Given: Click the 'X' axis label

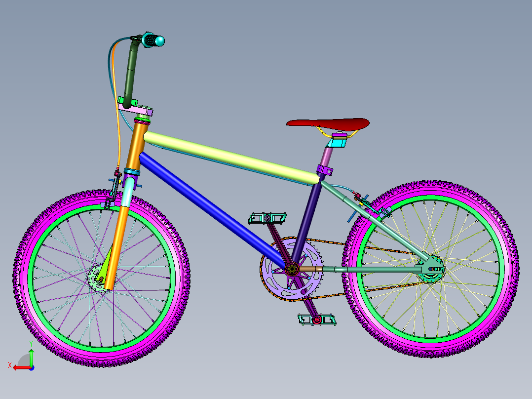Looking at the screenshot, I should pyautogui.click(x=10, y=365).
